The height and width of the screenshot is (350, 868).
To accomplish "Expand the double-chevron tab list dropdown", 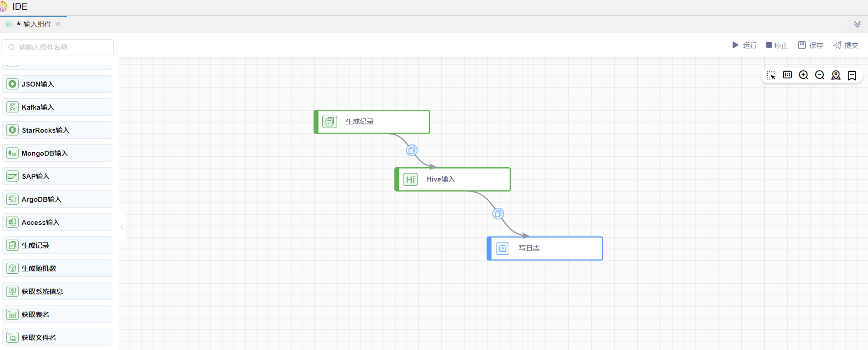I will pos(857,24).
